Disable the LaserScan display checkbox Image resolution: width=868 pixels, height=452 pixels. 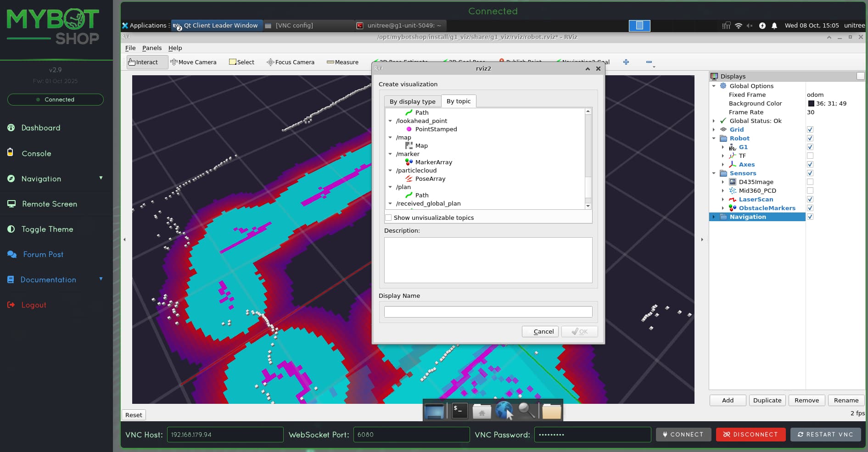(810, 199)
